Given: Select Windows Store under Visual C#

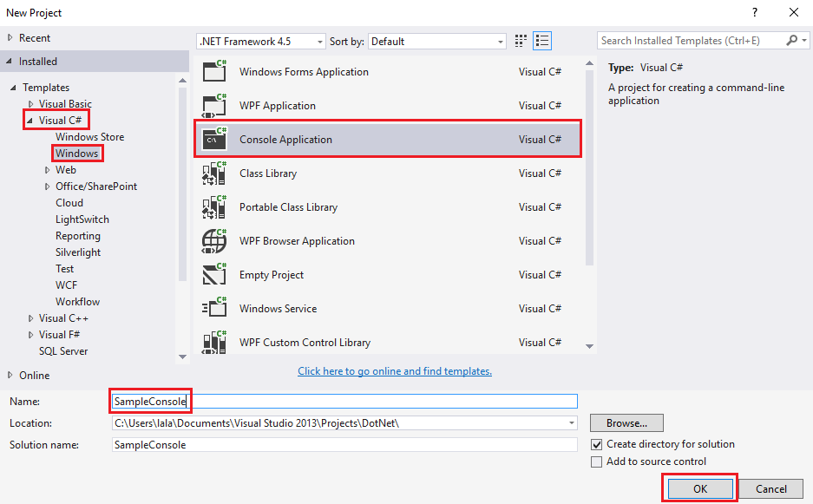Looking at the screenshot, I should coord(89,137).
